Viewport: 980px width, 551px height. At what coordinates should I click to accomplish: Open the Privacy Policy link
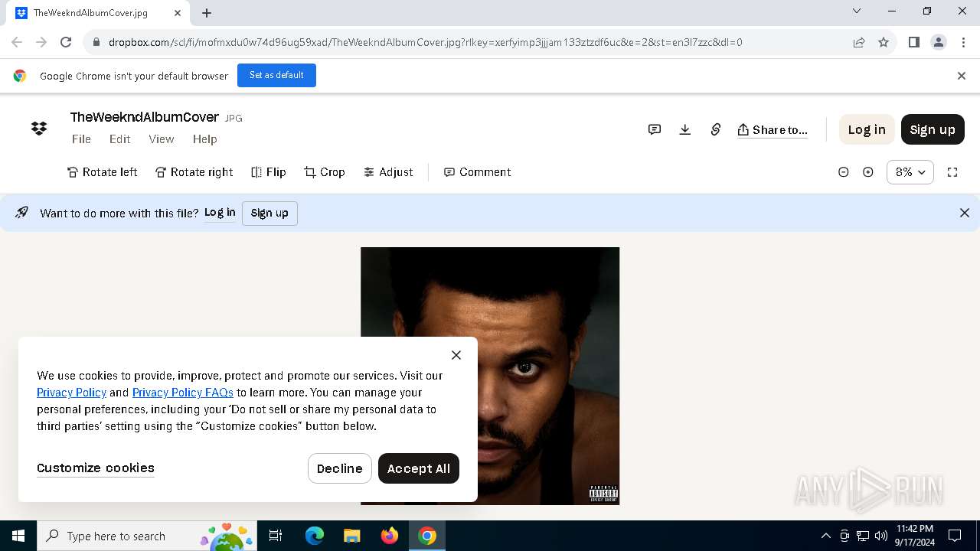coord(71,393)
